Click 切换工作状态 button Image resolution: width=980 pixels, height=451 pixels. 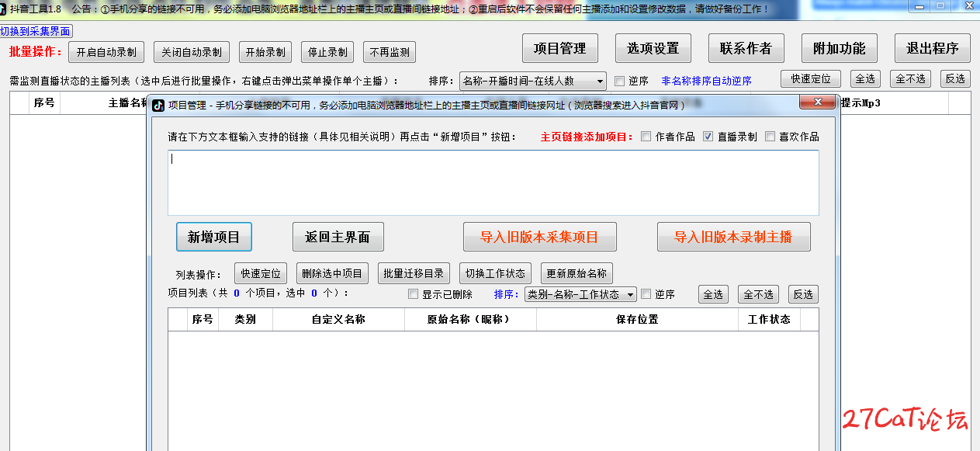[x=495, y=273]
